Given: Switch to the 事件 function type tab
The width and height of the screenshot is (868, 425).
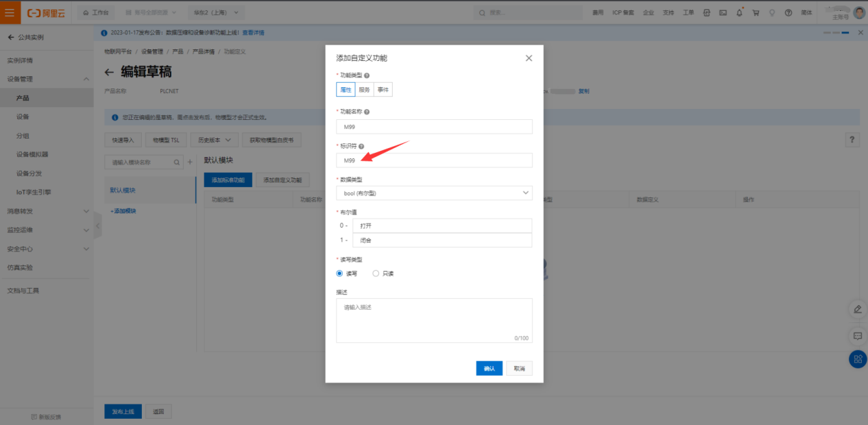Looking at the screenshot, I should tap(383, 90).
